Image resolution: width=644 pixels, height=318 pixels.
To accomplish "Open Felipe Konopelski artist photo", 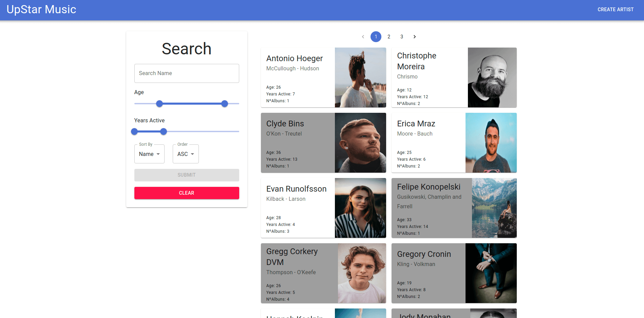I will pyautogui.click(x=494, y=208).
